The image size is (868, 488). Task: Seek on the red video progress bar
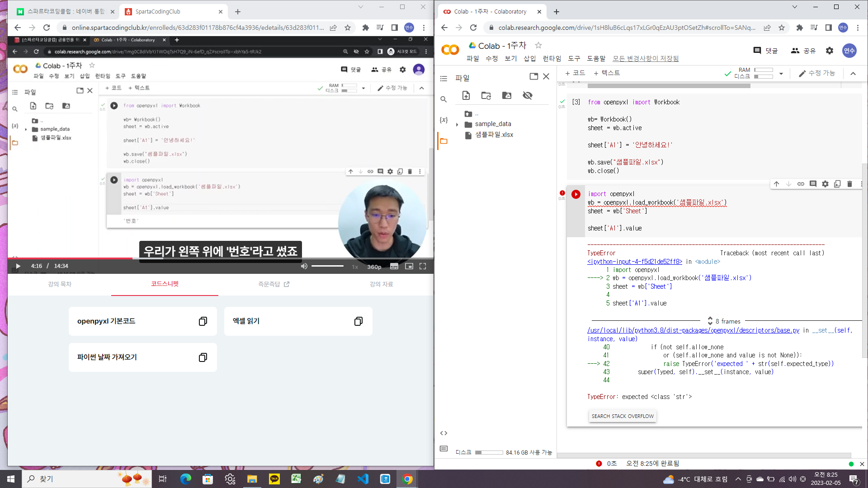(70, 258)
